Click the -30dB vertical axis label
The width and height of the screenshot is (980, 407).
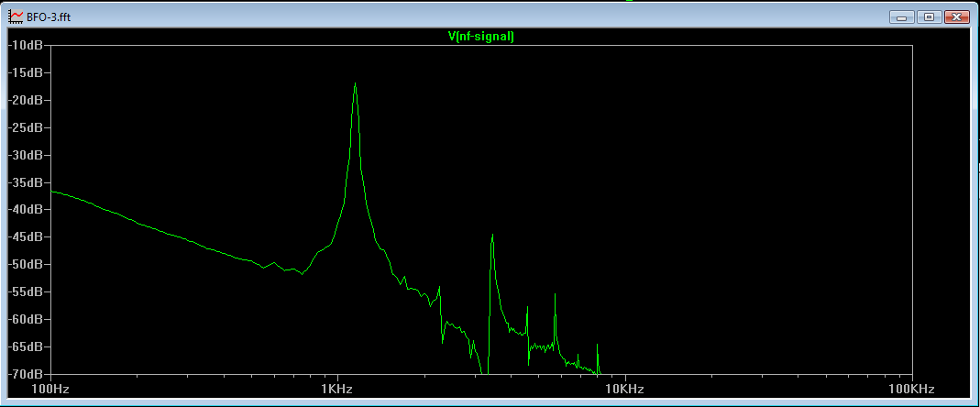pyautogui.click(x=26, y=155)
